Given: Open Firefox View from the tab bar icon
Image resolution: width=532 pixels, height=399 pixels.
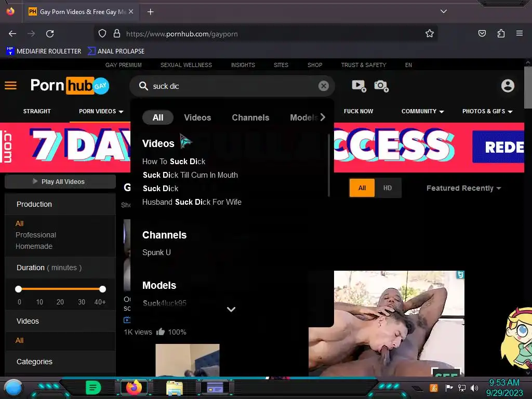Looking at the screenshot, I should (10, 11).
